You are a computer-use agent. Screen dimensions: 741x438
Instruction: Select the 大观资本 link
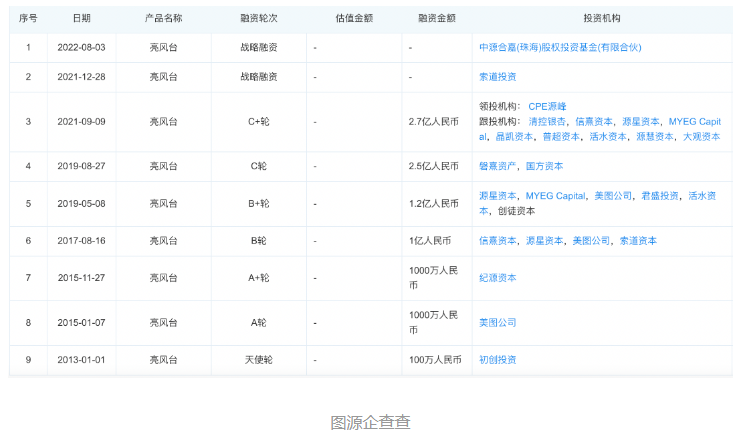pyautogui.click(x=701, y=136)
